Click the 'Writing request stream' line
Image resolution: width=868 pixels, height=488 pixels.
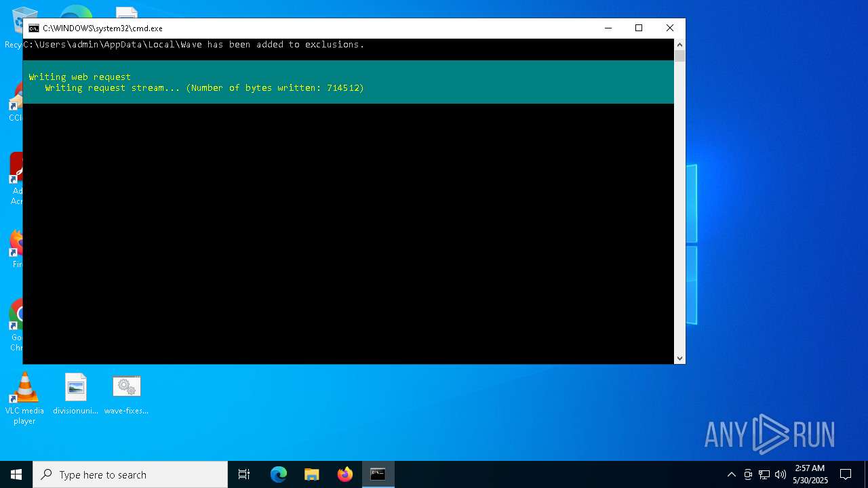(205, 87)
